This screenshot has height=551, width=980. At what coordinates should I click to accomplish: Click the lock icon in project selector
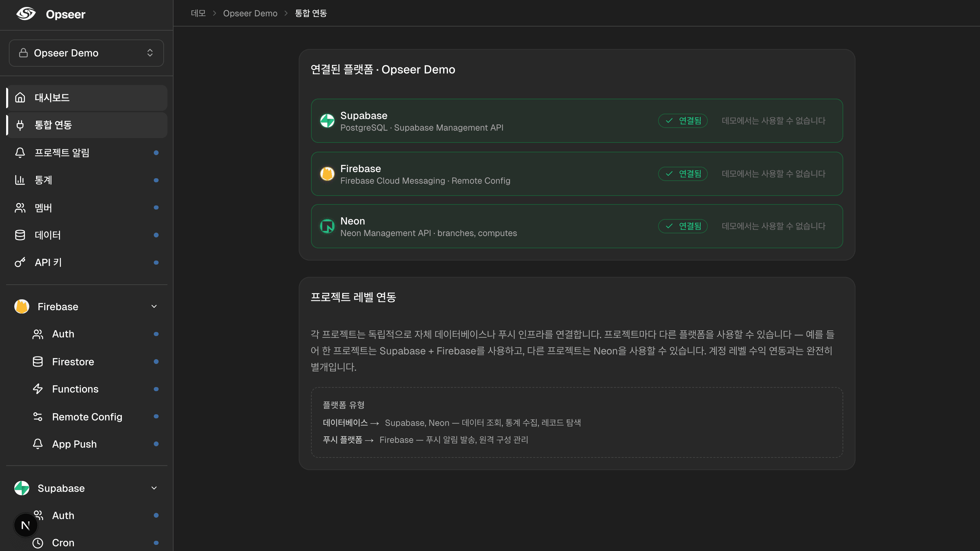[x=23, y=53]
